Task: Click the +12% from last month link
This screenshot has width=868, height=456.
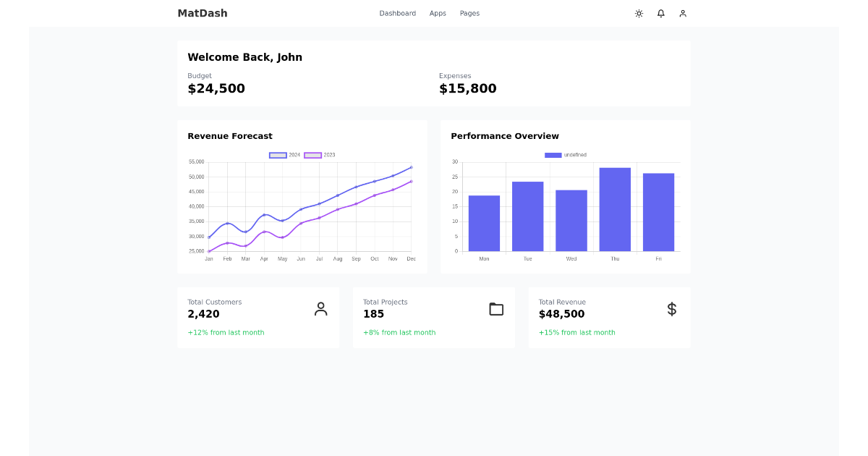Action: click(225, 332)
